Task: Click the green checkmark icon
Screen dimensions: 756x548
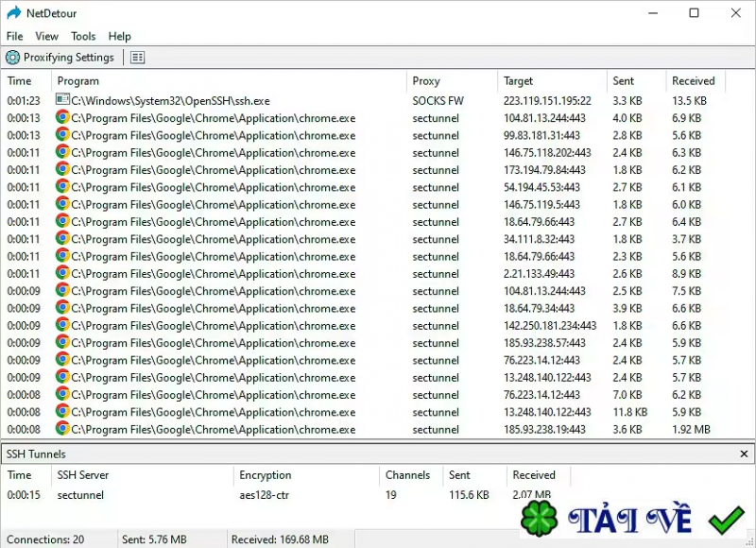Action: (726, 519)
